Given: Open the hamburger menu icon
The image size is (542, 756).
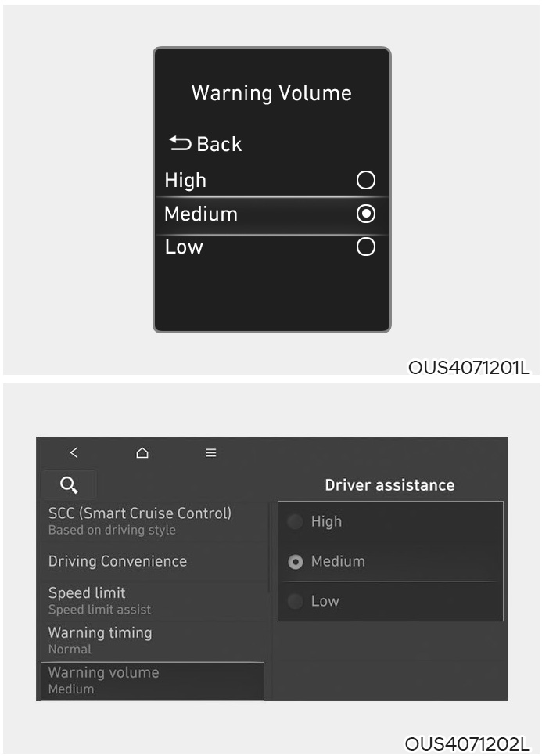Looking at the screenshot, I should 210,452.
